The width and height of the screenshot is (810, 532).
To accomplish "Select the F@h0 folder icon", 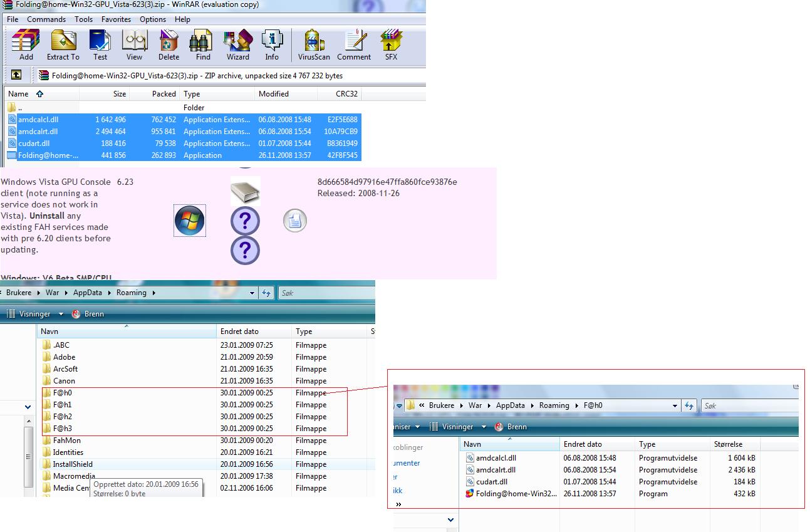I will pos(46,393).
